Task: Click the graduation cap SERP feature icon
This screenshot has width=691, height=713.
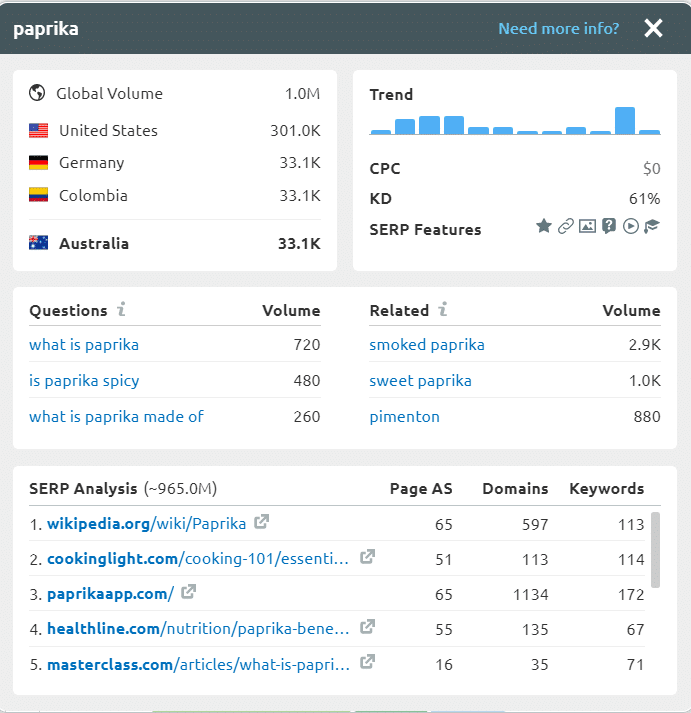Action: click(x=652, y=227)
